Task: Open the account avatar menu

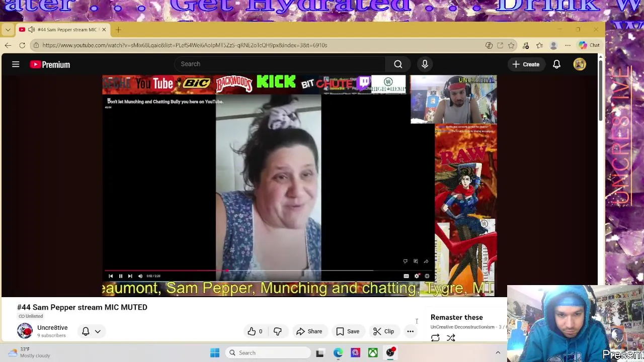Action: point(580,64)
